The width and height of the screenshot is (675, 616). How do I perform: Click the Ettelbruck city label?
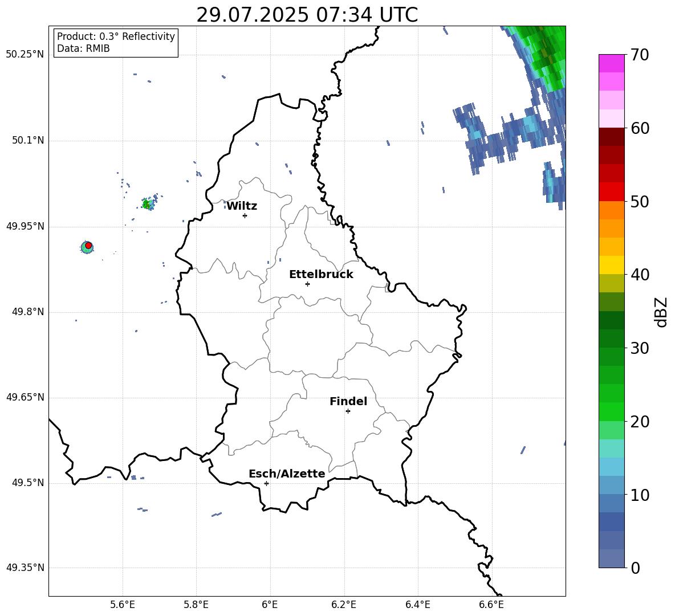(321, 275)
